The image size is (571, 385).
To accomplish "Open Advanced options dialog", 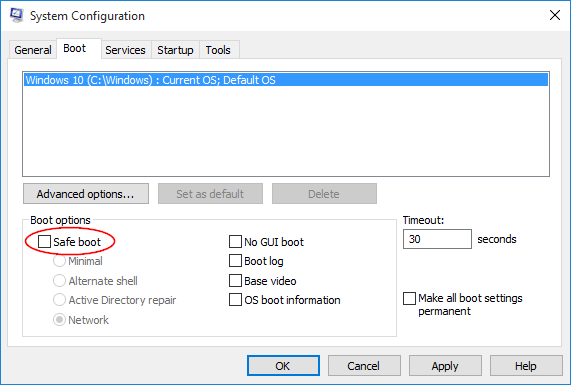I will coord(86,194).
